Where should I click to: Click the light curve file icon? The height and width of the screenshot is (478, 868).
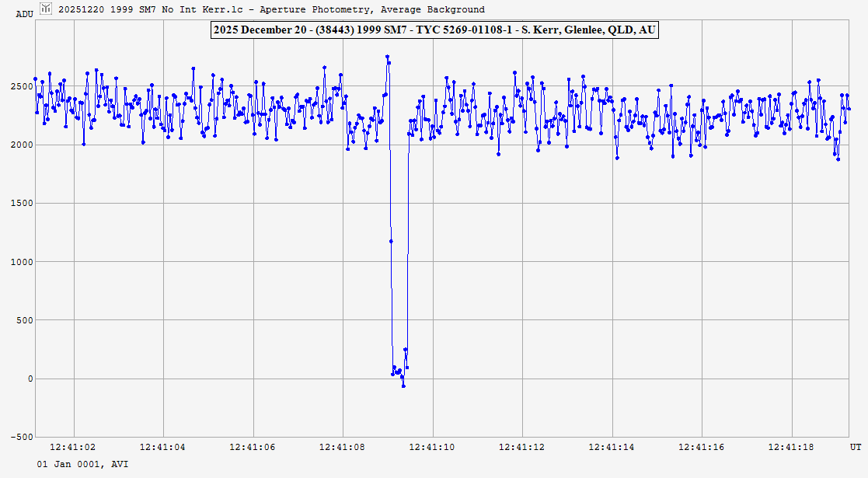click(x=46, y=9)
